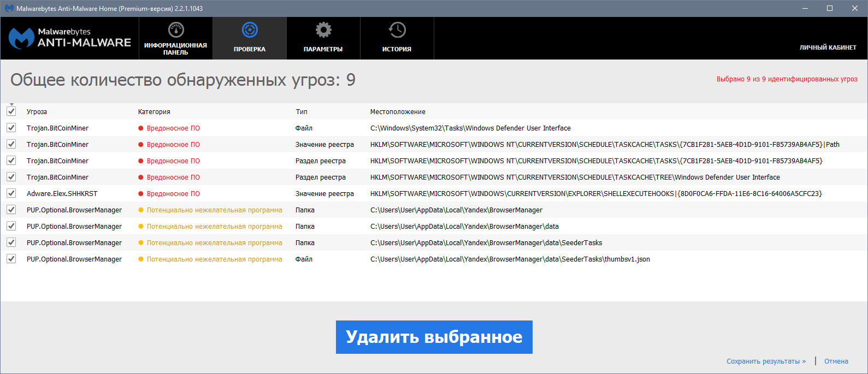This screenshot has height=374, width=868.
Task: Click yellow dot on thumbsv1.json threat row
Action: [141, 259]
